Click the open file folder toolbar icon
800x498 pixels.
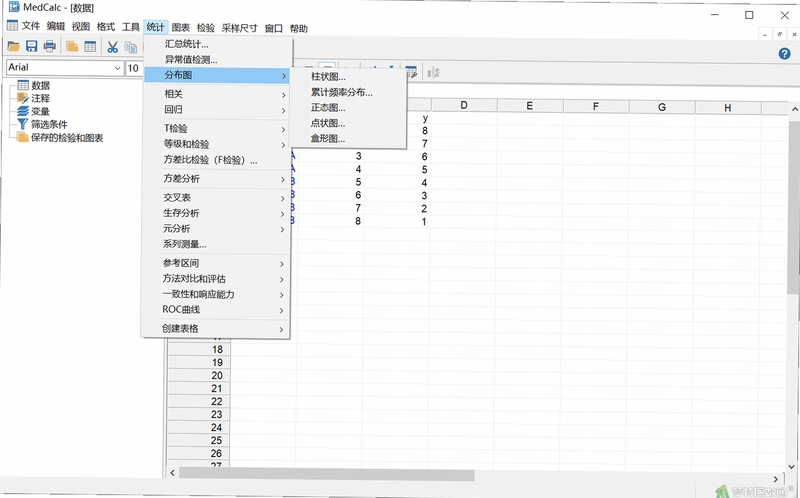tap(13, 47)
